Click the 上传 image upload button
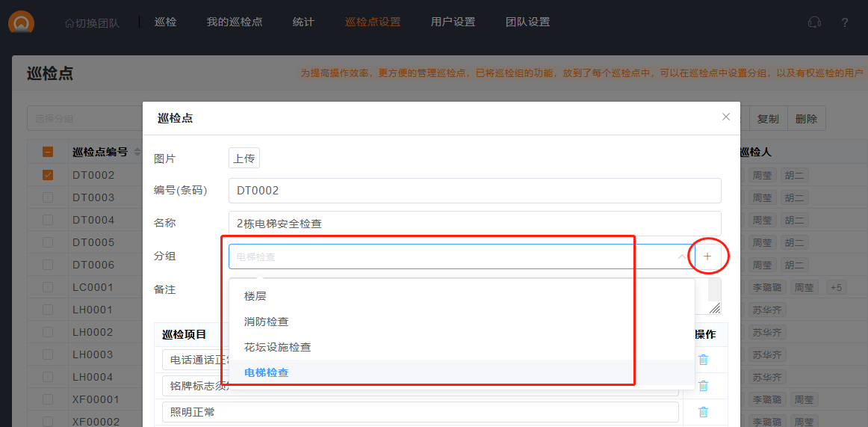The width and height of the screenshot is (868, 427). (244, 159)
